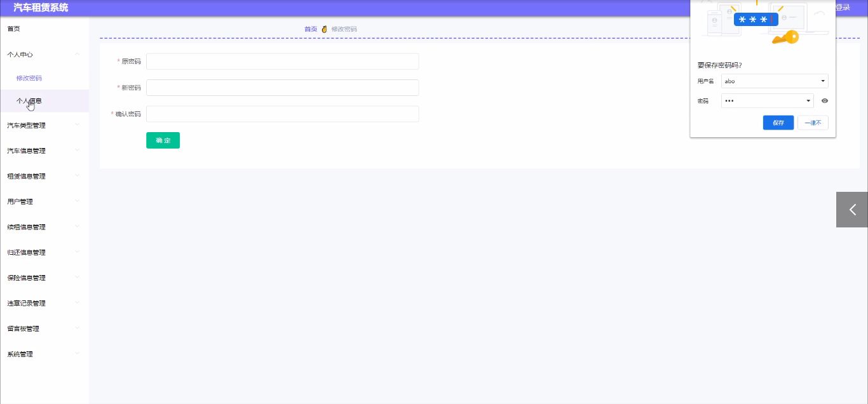
Task: Expand 归还信息管理 menu
Action: (44, 252)
